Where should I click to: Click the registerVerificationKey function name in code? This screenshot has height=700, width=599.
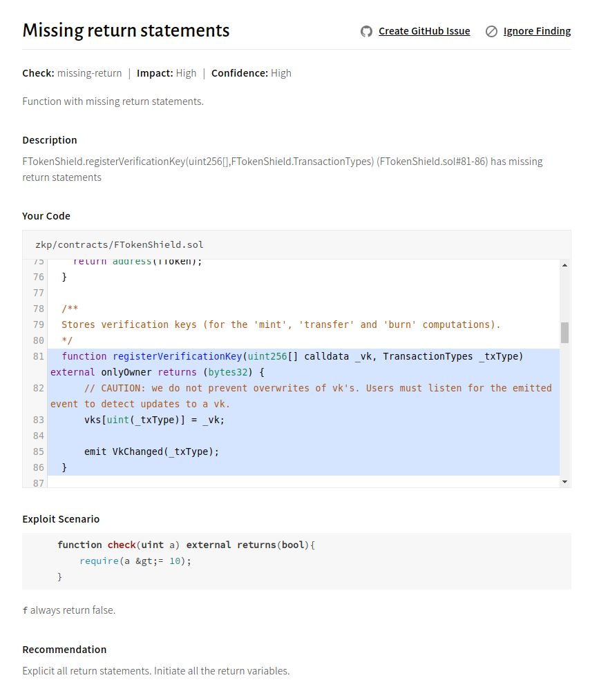pyautogui.click(x=177, y=356)
